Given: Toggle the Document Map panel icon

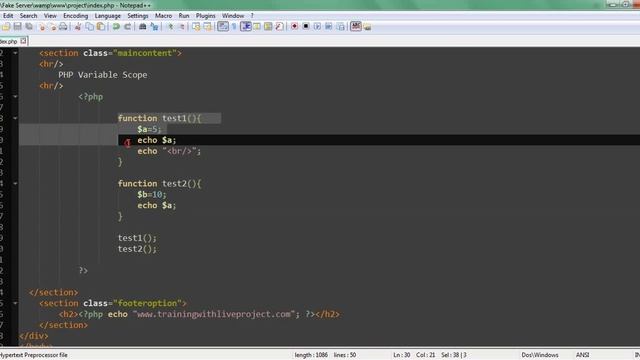Looking at the screenshot, I should pyautogui.click(x=268, y=27).
